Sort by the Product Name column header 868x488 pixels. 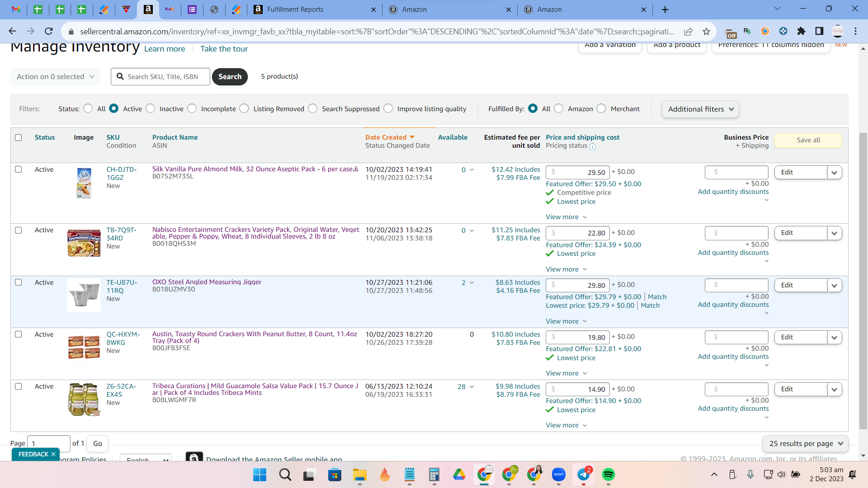pos(175,137)
